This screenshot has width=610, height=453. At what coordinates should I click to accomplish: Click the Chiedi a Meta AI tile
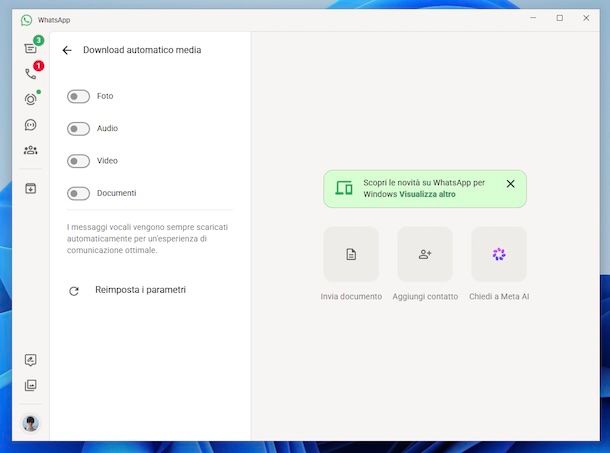(x=499, y=254)
